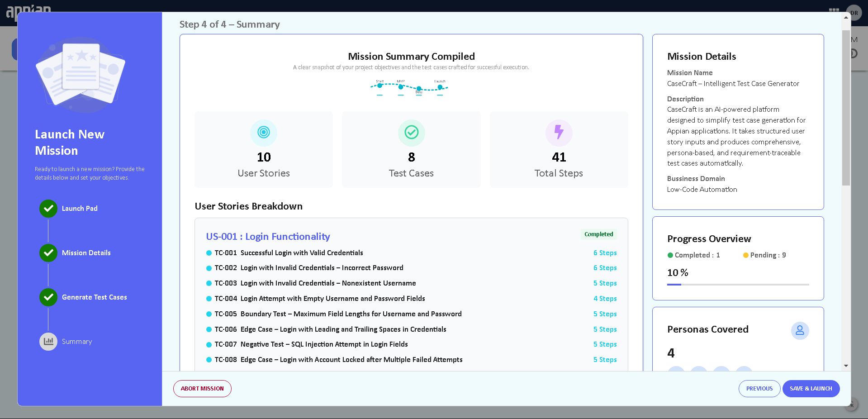This screenshot has width=868, height=419.
Task: Click the Personas Covered user icon
Action: pos(799,331)
